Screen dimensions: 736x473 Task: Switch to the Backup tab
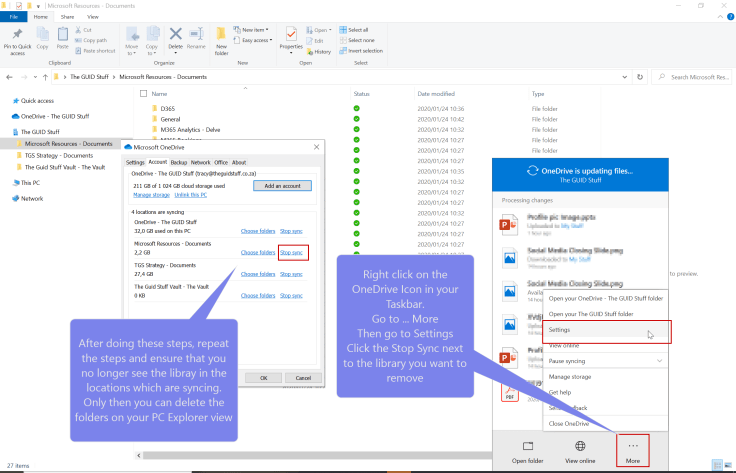point(178,162)
